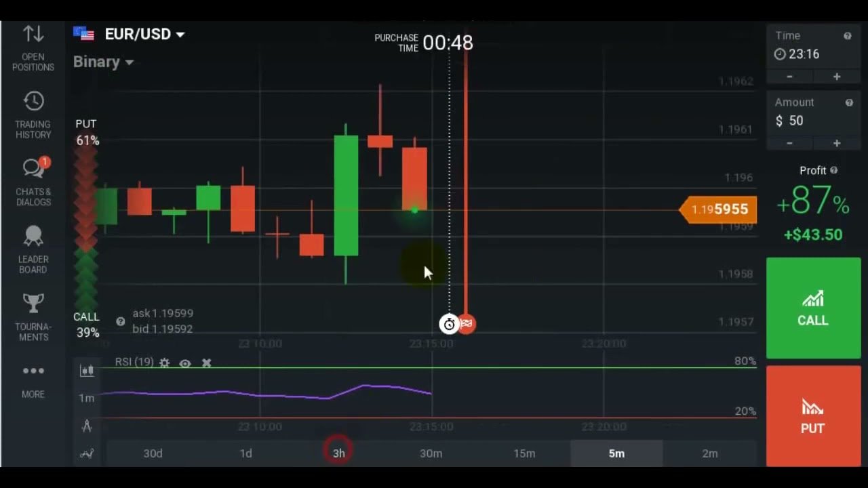This screenshot has width=868, height=488.
Task: Click the ask 1.19599 value
Action: point(163,313)
